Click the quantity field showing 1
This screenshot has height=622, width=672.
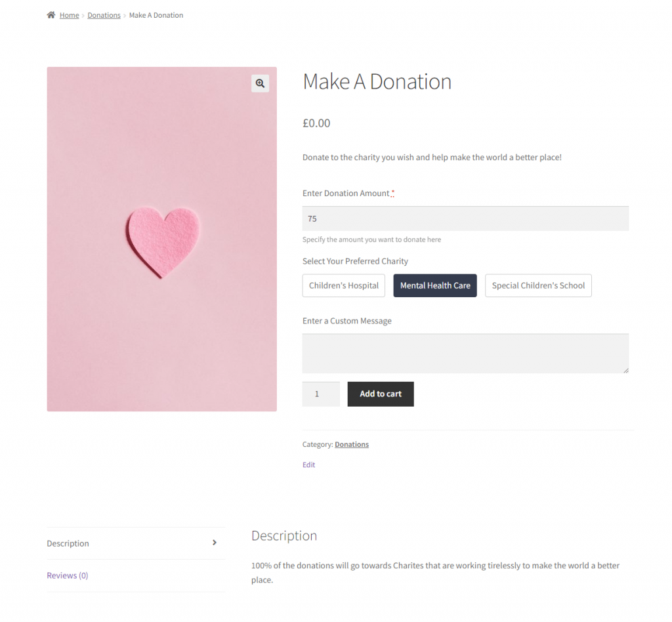pos(321,394)
